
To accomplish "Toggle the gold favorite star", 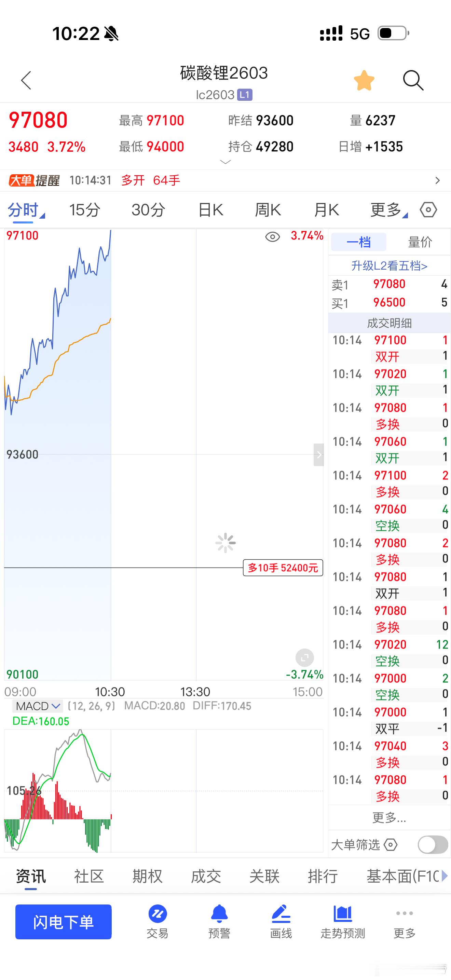I will click(364, 81).
